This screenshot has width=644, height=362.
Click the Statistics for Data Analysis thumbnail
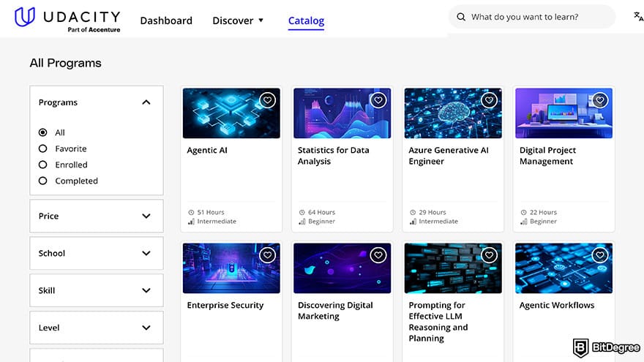(342, 113)
